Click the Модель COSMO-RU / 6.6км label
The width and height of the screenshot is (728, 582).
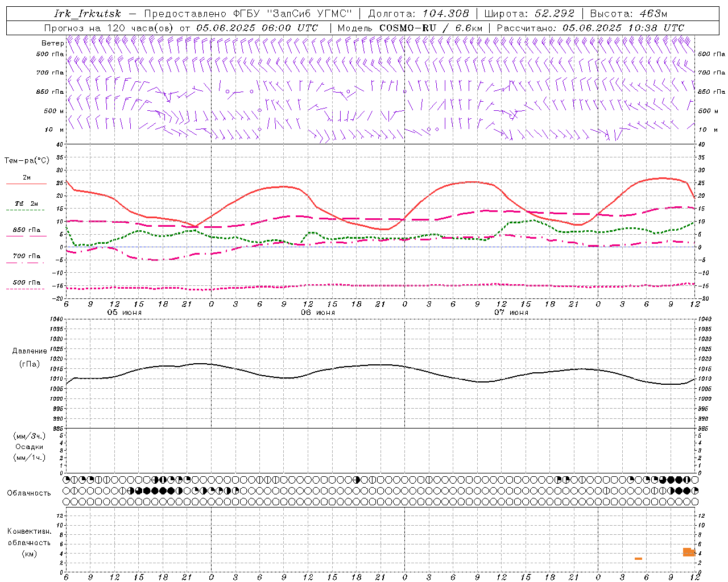click(410, 28)
